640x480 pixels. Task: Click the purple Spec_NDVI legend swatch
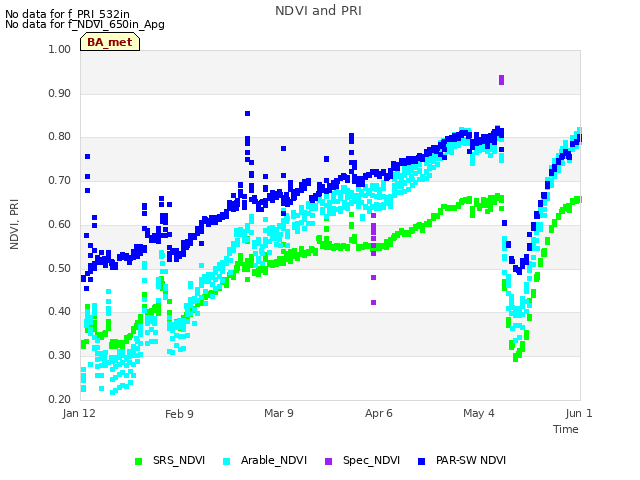click(x=328, y=461)
